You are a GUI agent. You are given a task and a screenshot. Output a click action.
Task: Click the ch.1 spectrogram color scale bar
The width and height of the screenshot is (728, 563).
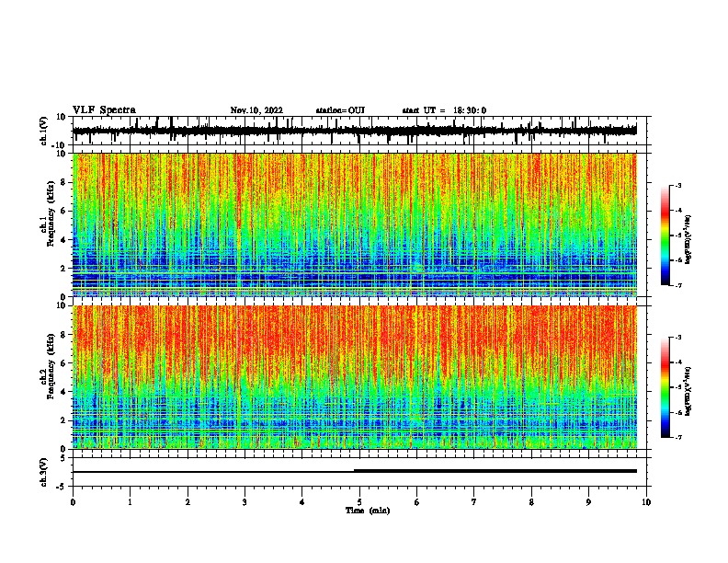pyautogui.click(x=665, y=236)
